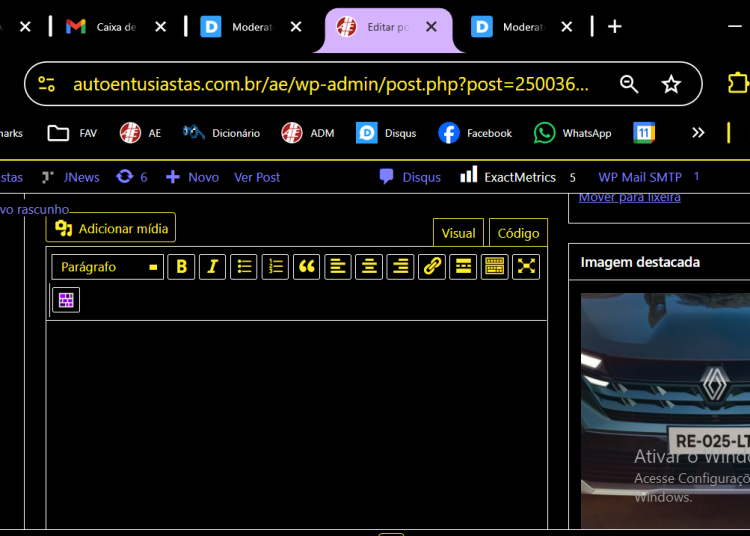Align text to the right
Image resolution: width=750 pixels, height=536 pixels.
[400, 266]
